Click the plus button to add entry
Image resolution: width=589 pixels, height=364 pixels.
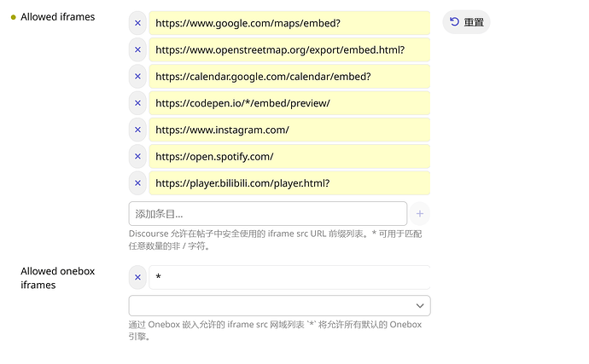(x=420, y=213)
